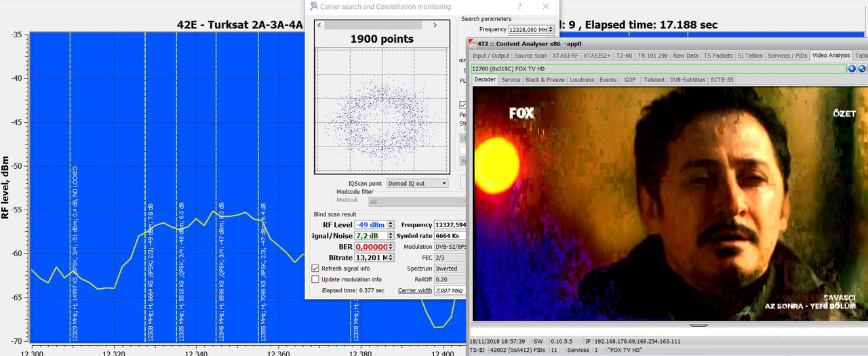The image size is (868, 356).
Task: Click the Carrier width label link
Action: pyautogui.click(x=415, y=290)
